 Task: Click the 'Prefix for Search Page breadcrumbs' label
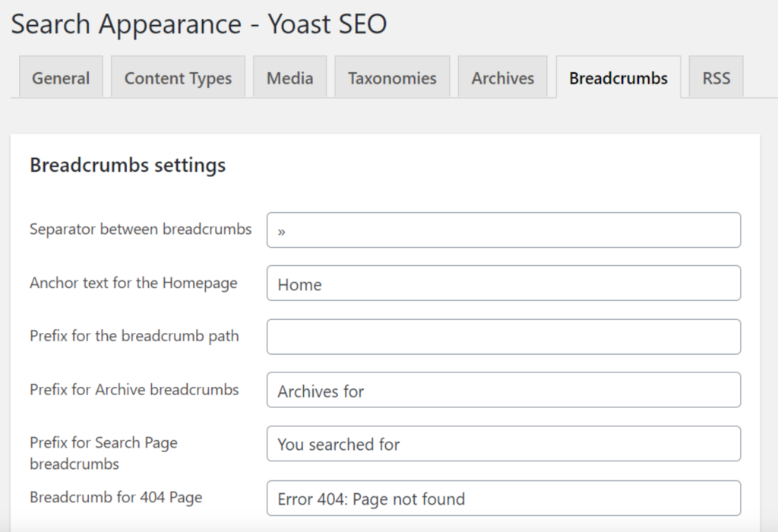[103, 452]
